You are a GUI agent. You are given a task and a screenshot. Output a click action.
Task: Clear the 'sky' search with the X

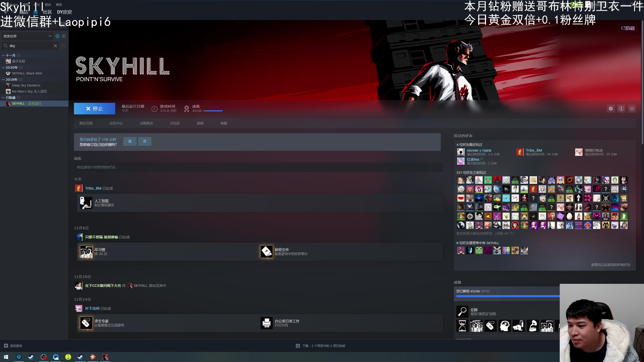pyautogui.click(x=55, y=46)
